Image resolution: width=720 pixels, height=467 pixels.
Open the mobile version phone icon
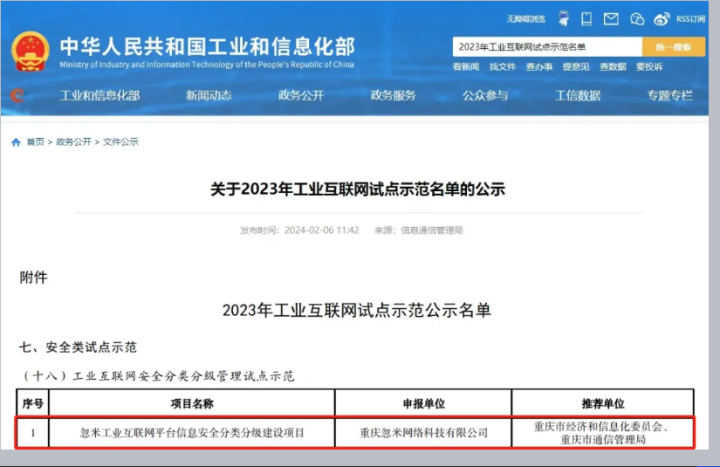(x=587, y=18)
